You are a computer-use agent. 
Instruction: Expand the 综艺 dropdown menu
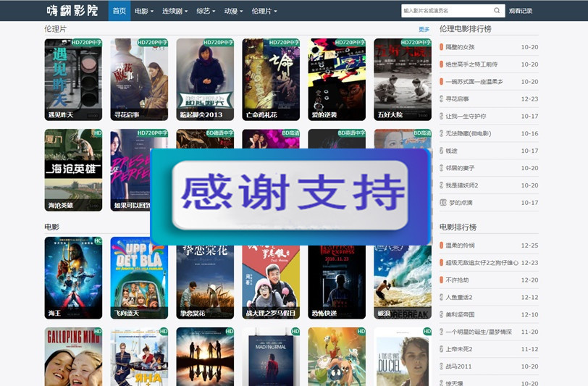coord(206,11)
